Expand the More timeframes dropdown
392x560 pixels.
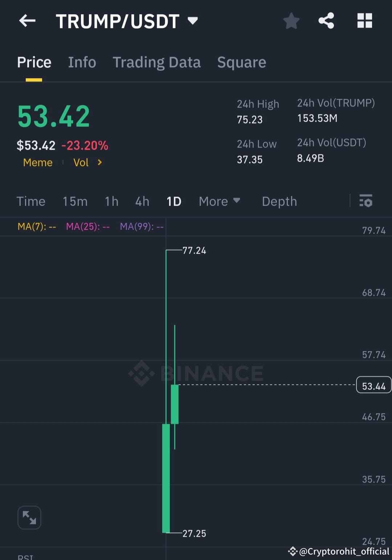220,201
